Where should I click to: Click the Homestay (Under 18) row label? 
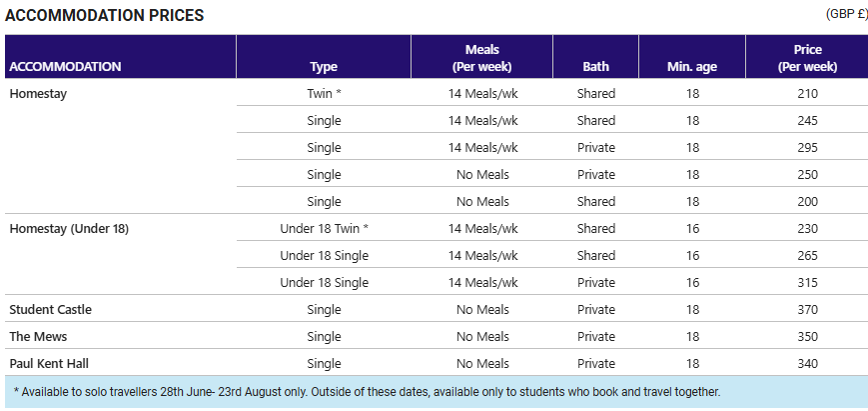click(x=69, y=228)
